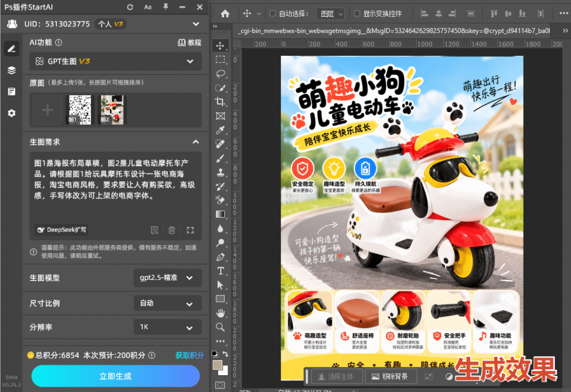Select the Lasso tool

(x=220, y=74)
